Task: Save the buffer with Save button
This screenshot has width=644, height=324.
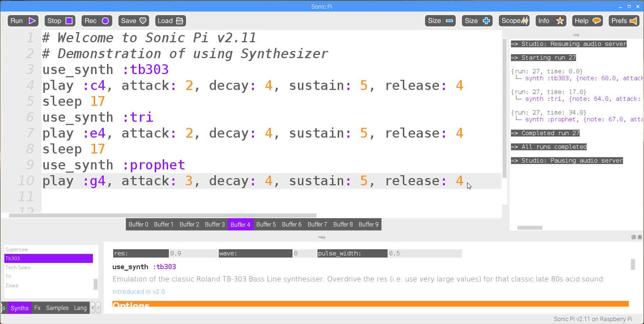Action: pyautogui.click(x=133, y=21)
